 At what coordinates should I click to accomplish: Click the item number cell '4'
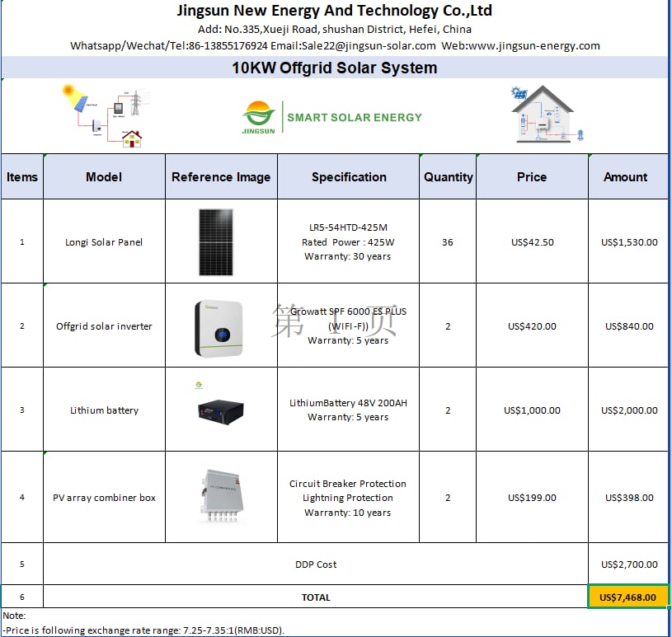[x=22, y=497]
